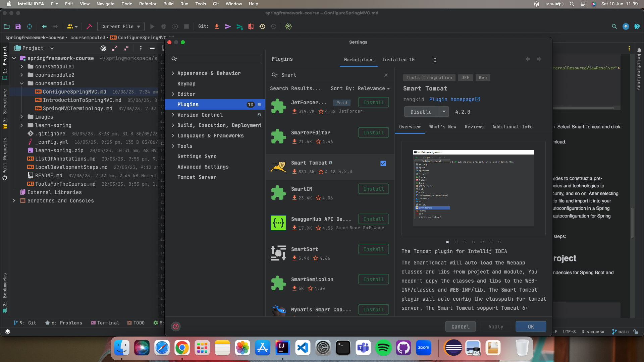Install the JetForcer plugin
Screen dimensions: 644x362
pyautogui.click(x=374, y=103)
